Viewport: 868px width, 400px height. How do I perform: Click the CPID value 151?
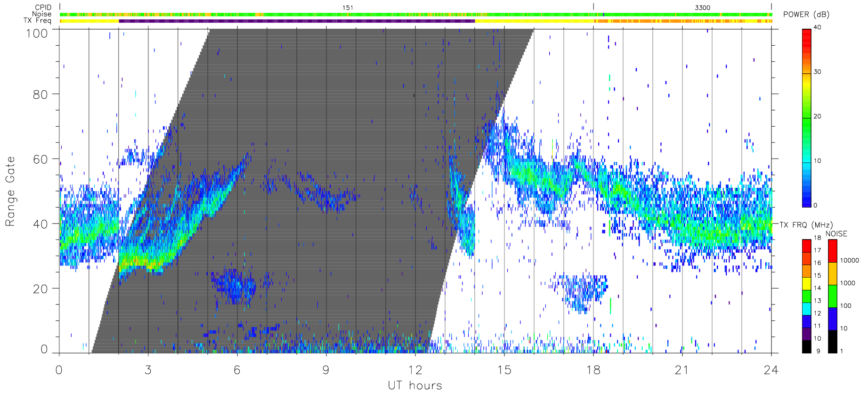click(x=348, y=8)
